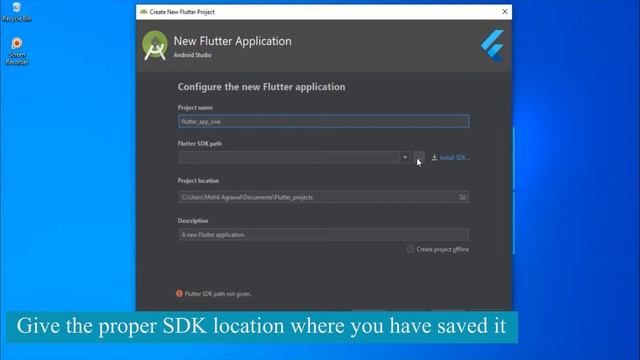Click the Install SDK link
The width and height of the screenshot is (640, 360).
point(454,158)
